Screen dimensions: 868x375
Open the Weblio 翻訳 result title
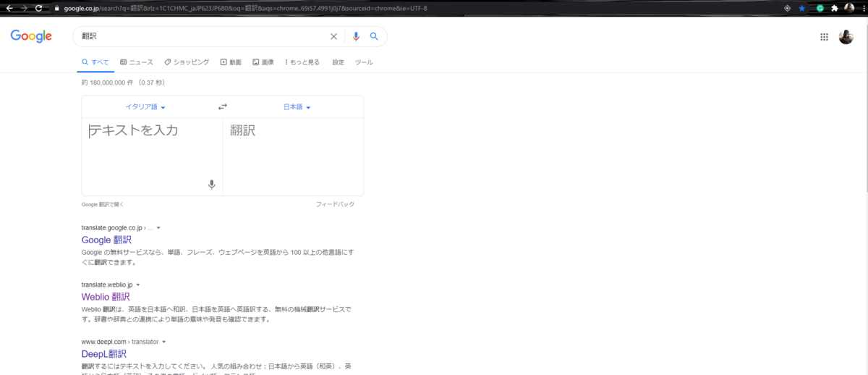(106, 297)
